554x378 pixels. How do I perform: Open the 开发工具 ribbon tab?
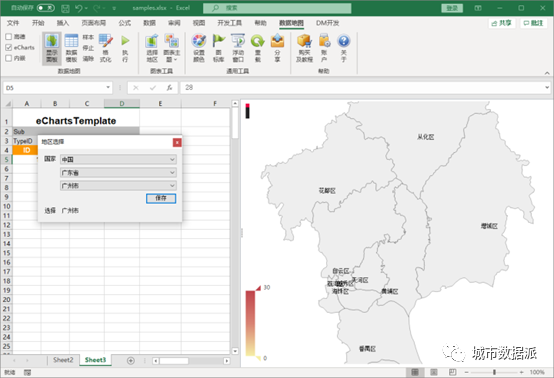[230, 23]
